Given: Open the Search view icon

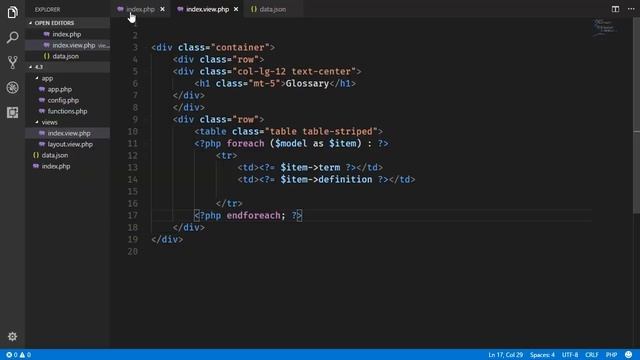Looking at the screenshot, I should [12, 38].
